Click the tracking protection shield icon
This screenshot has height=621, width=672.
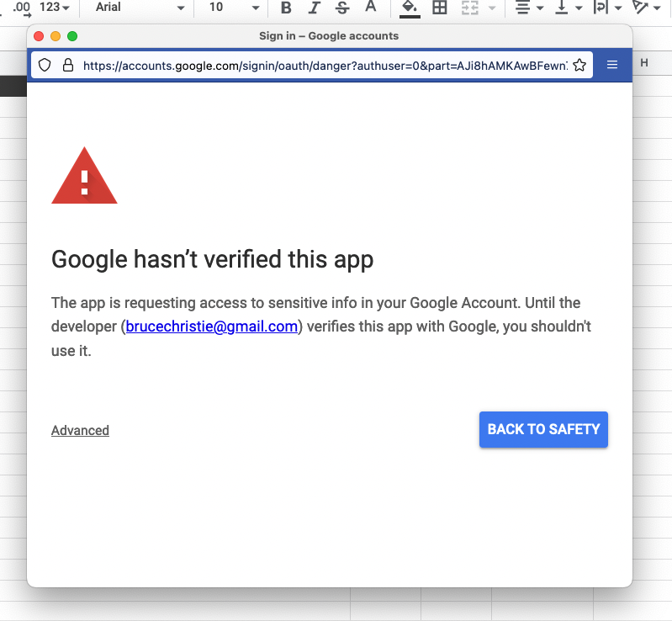[45, 65]
